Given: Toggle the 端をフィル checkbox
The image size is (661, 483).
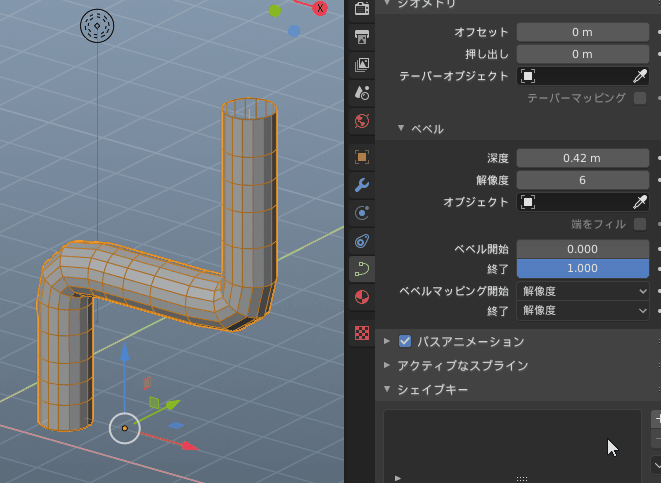Looking at the screenshot, I should (x=640, y=224).
